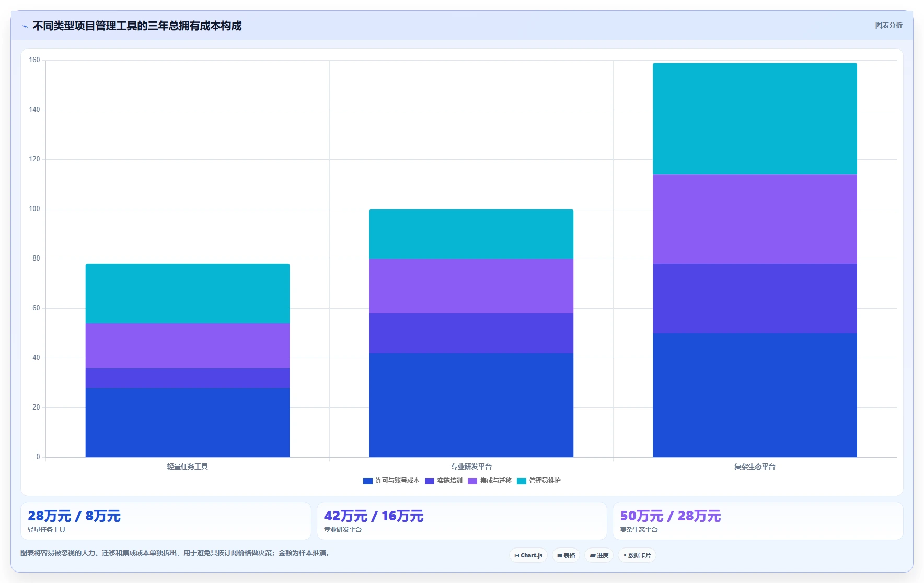Toggle the 实施培训 legend swatch
The width and height of the screenshot is (924, 583).
click(x=430, y=481)
